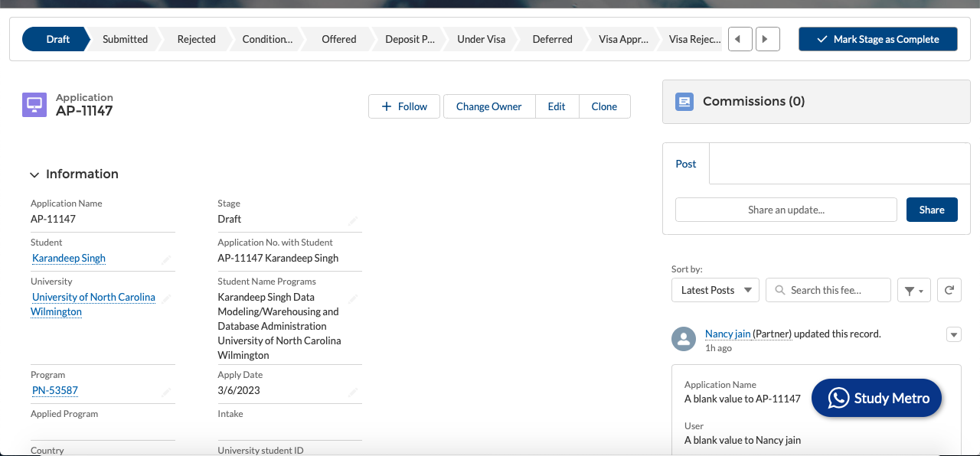Select the Submitted stage in path
The width and height of the screenshot is (980, 456).
(125, 39)
